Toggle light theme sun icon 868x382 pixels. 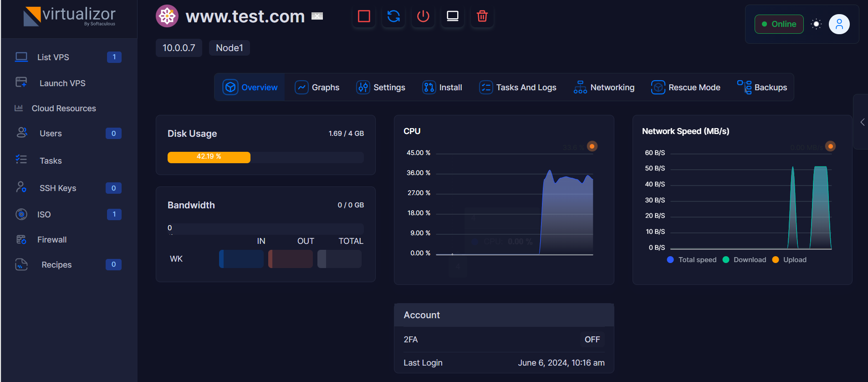(x=817, y=24)
